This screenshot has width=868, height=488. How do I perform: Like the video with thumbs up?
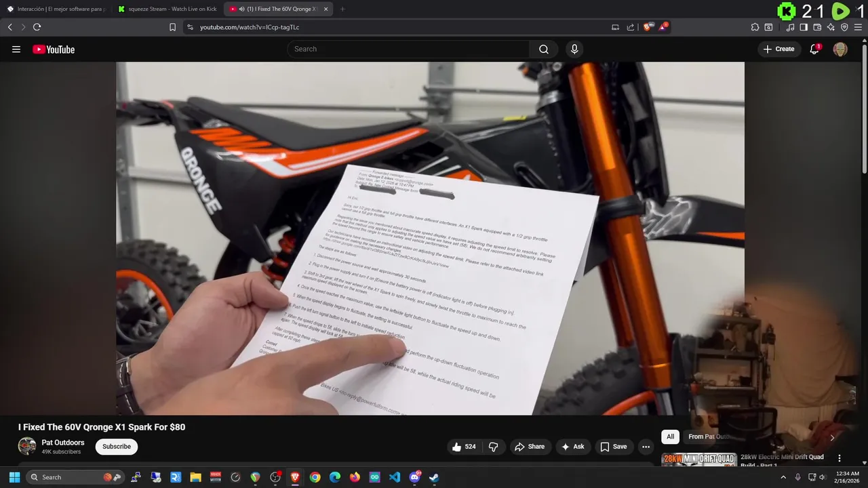click(x=465, y=447)
